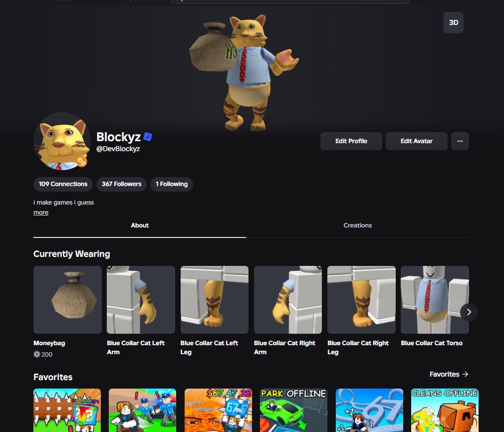
Task: Click the Moneybag item name
Action: coord(49,343)
